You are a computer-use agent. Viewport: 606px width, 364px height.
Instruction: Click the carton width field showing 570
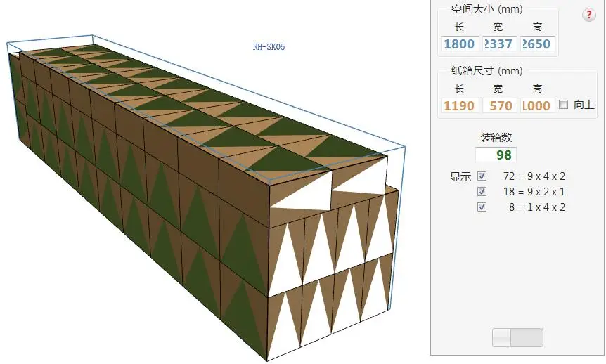[499, 105]
